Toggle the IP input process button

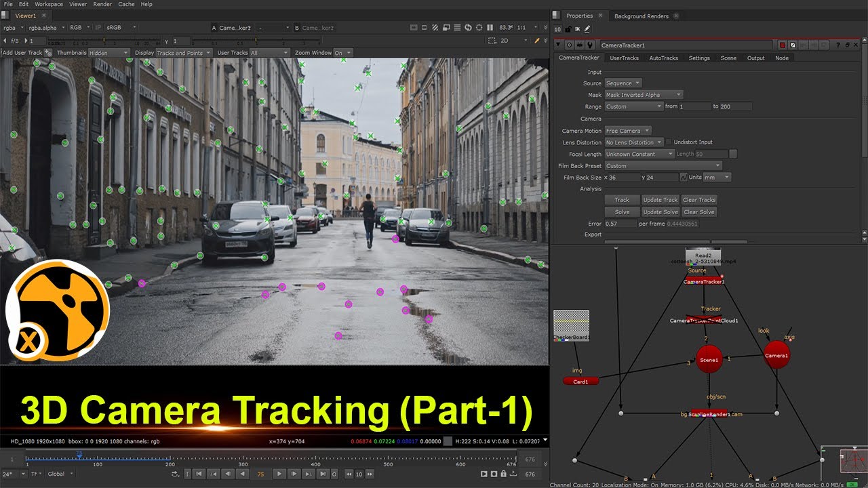tap(98, 28)
